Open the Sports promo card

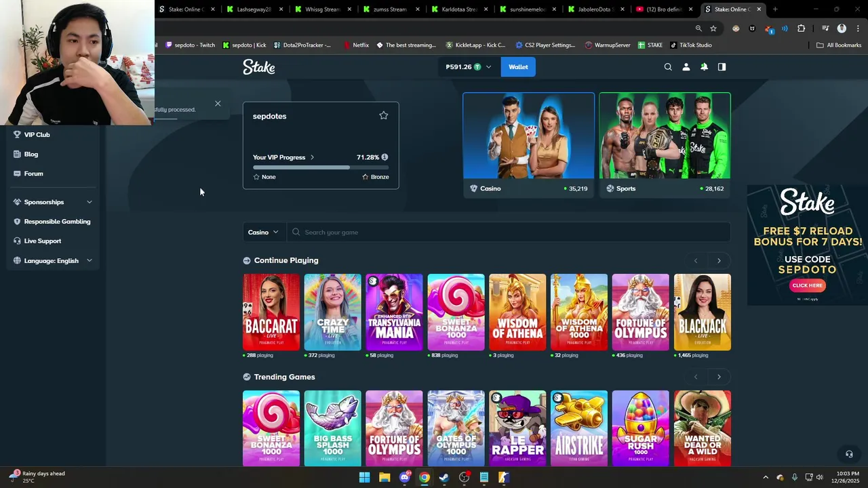[x=665, y=145]
